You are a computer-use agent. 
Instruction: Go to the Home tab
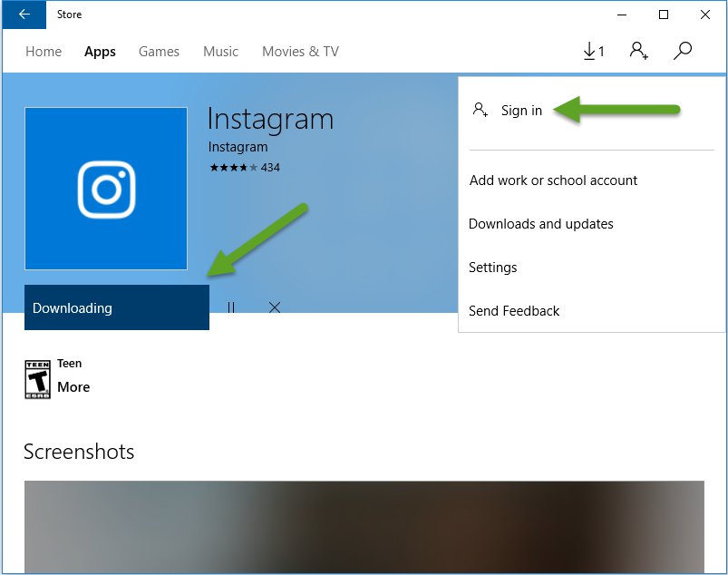pos(44,52)
